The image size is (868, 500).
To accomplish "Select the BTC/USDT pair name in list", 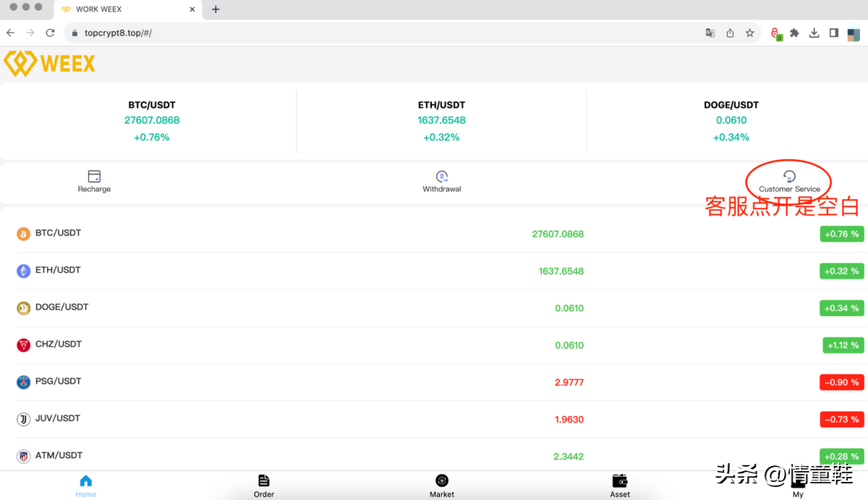I will (58, 233).
